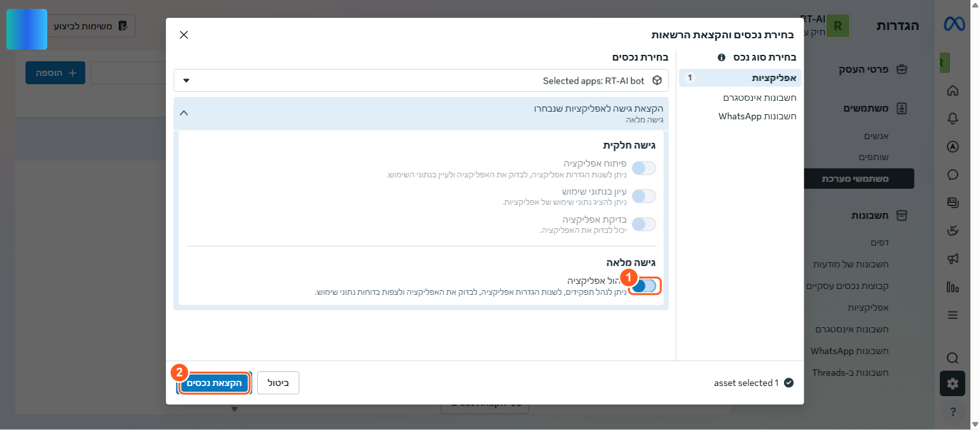Open אפליקציות in the settings sidebar
The height and width of the screenshot is (430, 980).
pos(868,308)
